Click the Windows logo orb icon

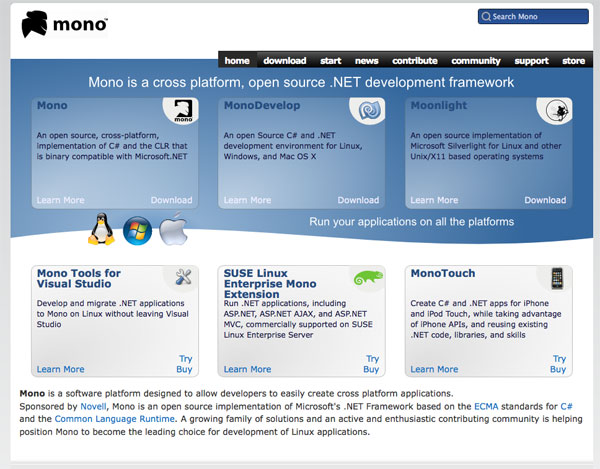(137, 231)
